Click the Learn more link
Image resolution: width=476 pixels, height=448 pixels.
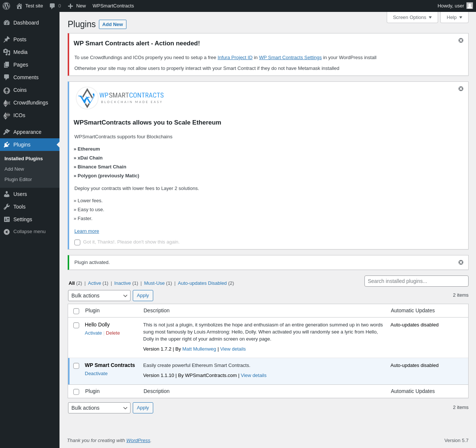pos(87,231)
